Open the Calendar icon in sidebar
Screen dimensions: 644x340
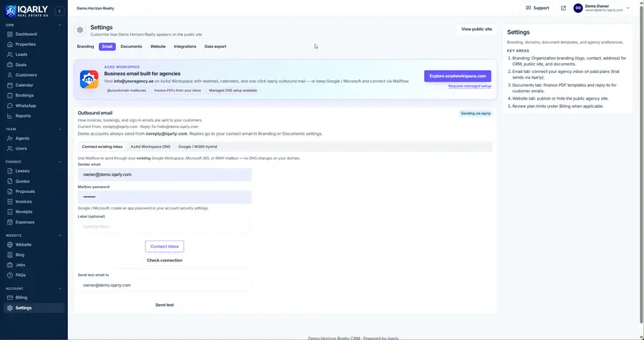pyautogui.click(x=10, y=85)
